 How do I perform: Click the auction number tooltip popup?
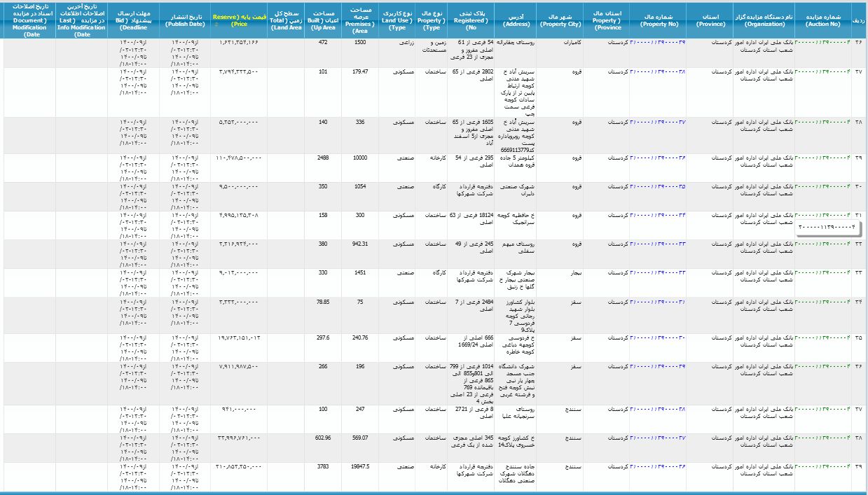827,228
